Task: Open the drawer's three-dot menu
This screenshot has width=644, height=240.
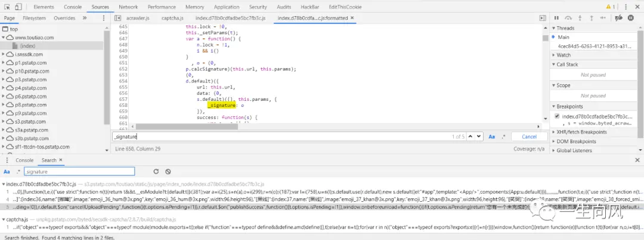Action: (x=7, y=160)
